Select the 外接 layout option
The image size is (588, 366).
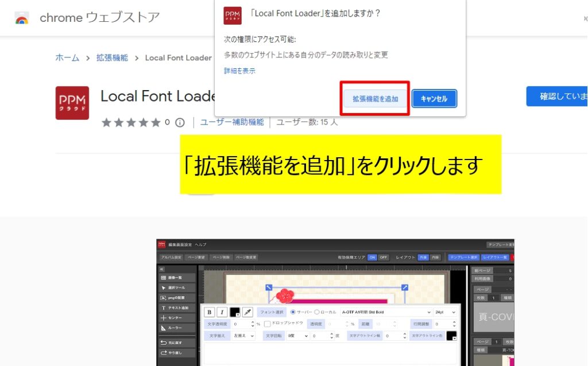(423, 258)
